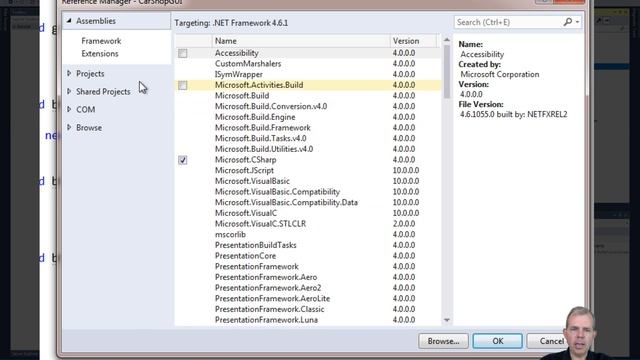Select the mscorlib row

(x=308, y=234)
